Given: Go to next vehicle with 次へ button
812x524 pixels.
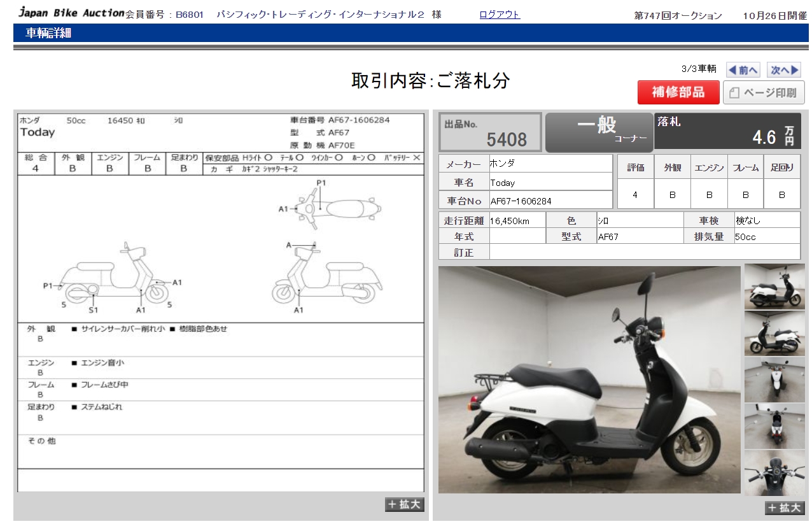Looking at the screenshot, I should (784, 70).
